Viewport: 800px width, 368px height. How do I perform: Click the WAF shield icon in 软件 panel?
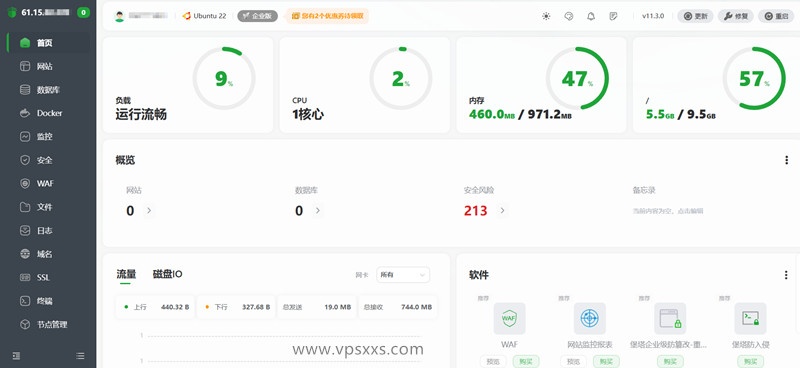(509, 318)
